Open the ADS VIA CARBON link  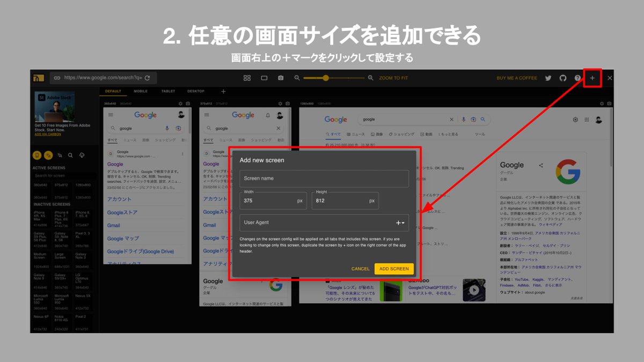point(48,134)
